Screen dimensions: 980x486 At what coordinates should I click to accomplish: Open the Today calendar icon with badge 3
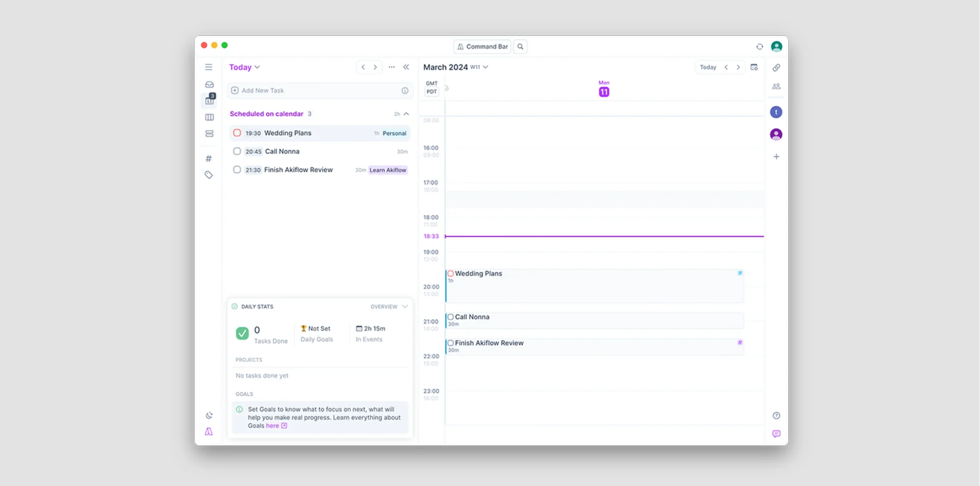coord(209,100)
